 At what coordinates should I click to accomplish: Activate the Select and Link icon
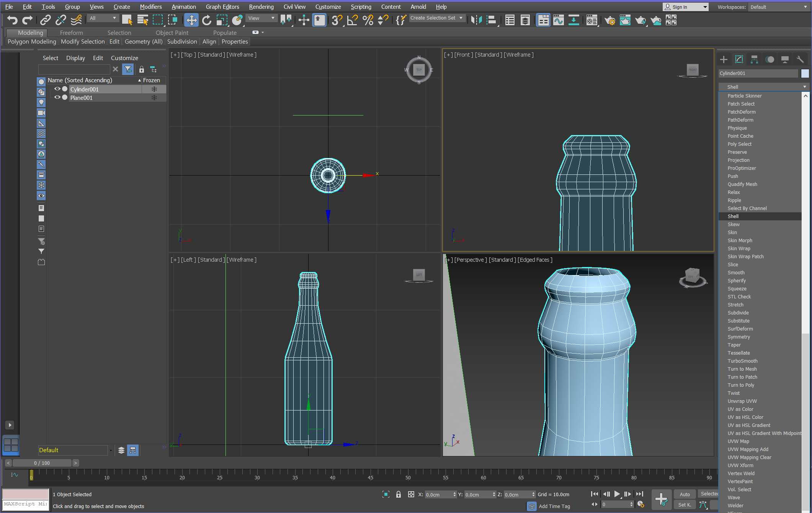pos(46,20)
